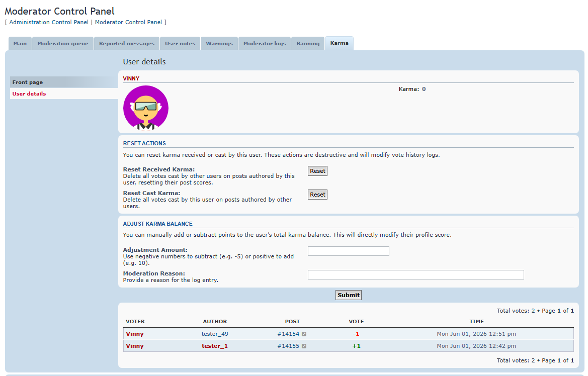Image resolution: width=588 pixels, height=376 pixels.
Task: Open external link icon beside post #14154
Action: click(x=304, y=334)
